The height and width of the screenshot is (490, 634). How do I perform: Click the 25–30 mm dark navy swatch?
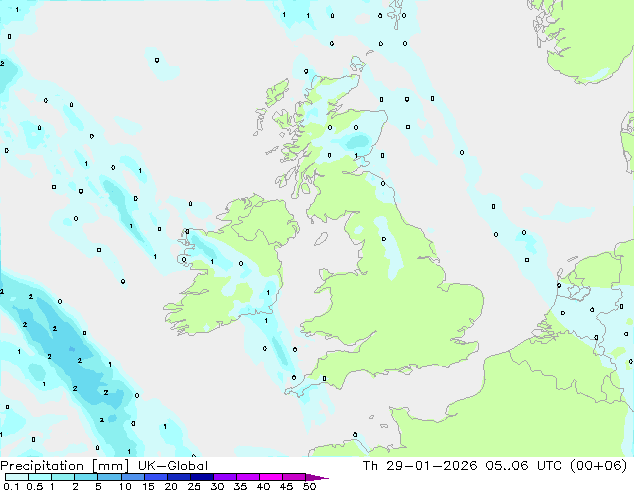(x=201, y=477)
